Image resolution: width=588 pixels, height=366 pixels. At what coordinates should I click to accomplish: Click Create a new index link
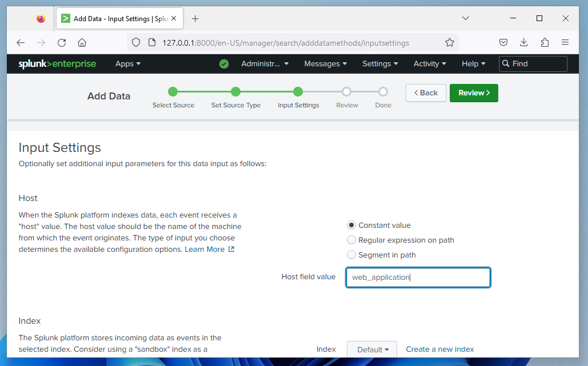[440, 349]
